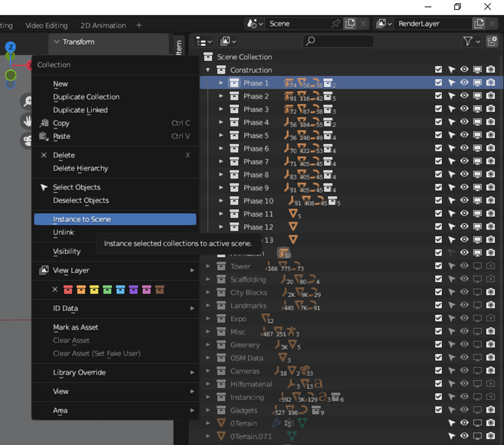Open the outliner display mode dropdown
Image resolution: width=504 pixels, height=445 pixels.
[x=204, y=41]
